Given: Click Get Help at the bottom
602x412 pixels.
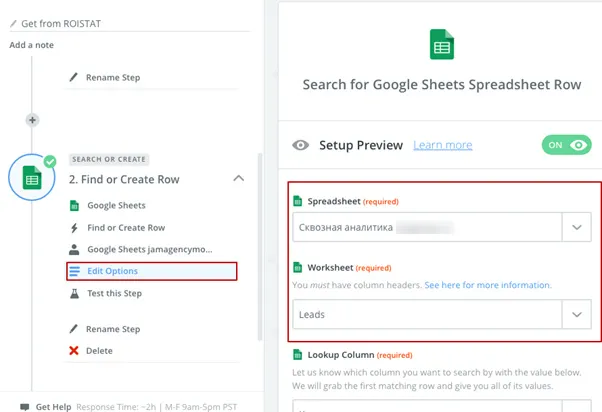Looking at the screenshot, I should pos(53,407).
